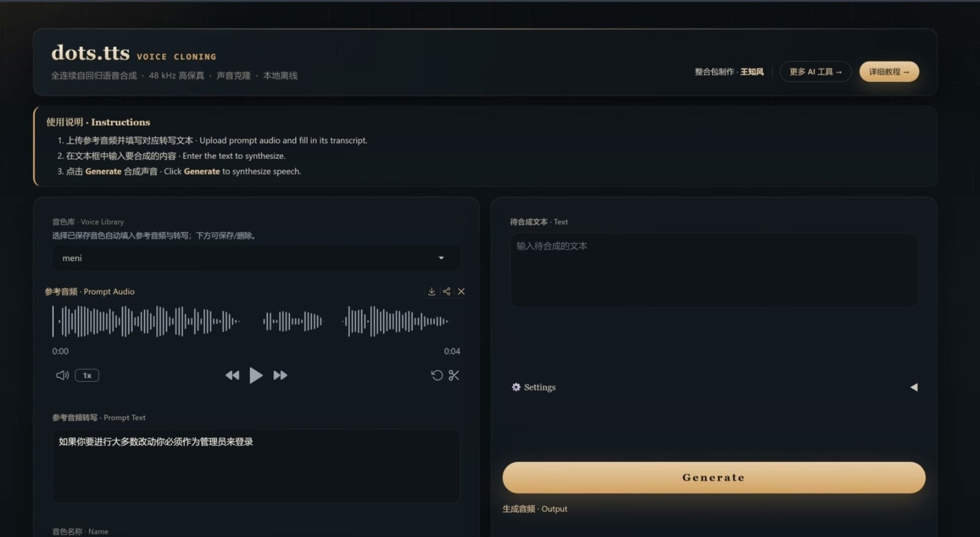The height and width of the screenshot is (537, 980).
Task: Click the Settings gear label
Action: (x=533, y=387)
